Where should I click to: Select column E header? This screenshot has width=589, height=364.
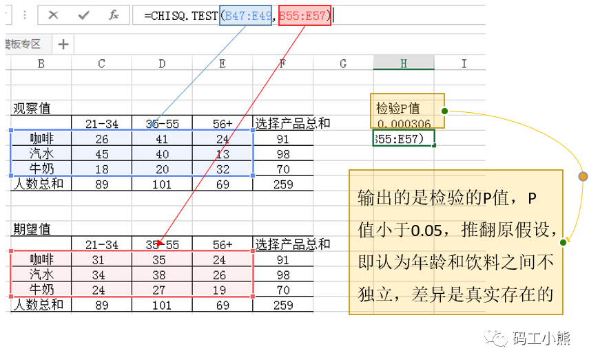223,64
